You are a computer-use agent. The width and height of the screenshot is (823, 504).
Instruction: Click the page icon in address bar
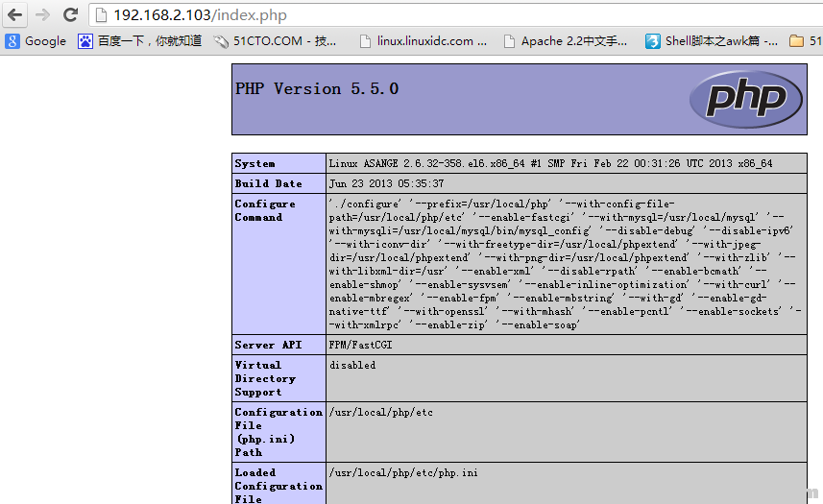click(101, 15)
